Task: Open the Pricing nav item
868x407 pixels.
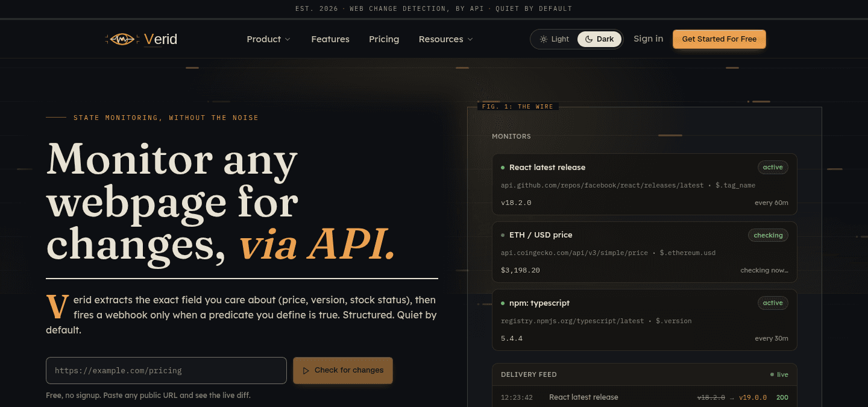Action: click(384, 39)
